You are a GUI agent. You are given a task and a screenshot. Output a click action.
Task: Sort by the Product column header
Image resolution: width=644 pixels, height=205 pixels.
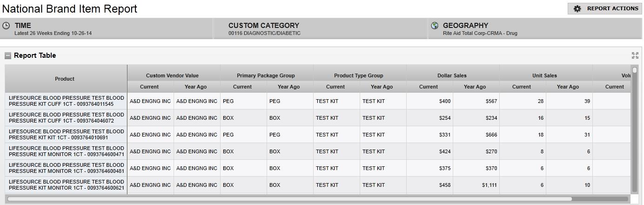coord(65,79)
